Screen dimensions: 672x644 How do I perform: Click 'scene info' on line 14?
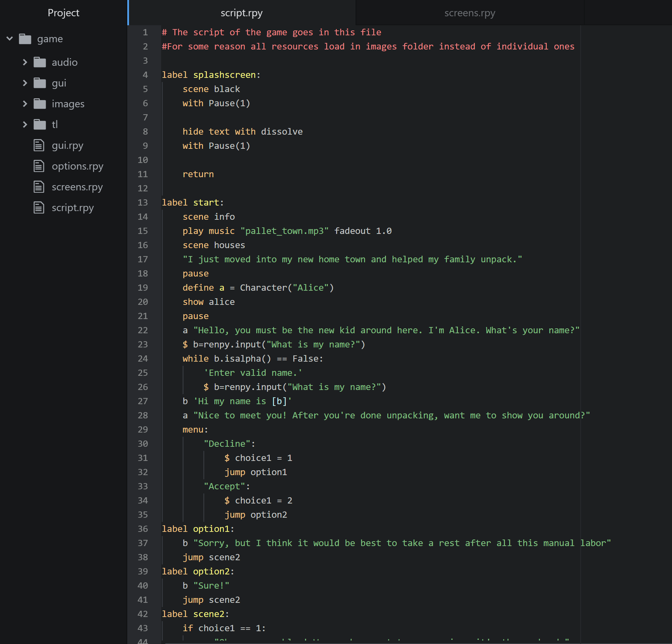[x=209, y=217]
